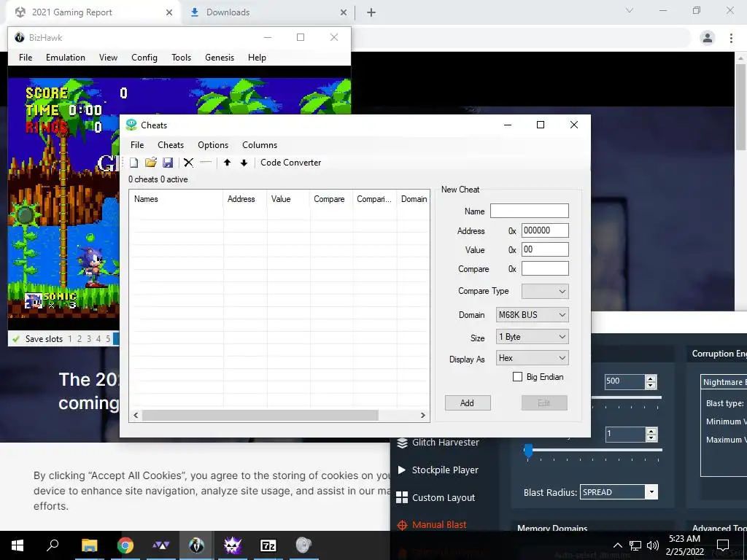The width and height of the screenshot is (747, 560).
Task: Save cheats using the floppy disk icon
Action: pos(168,163)
